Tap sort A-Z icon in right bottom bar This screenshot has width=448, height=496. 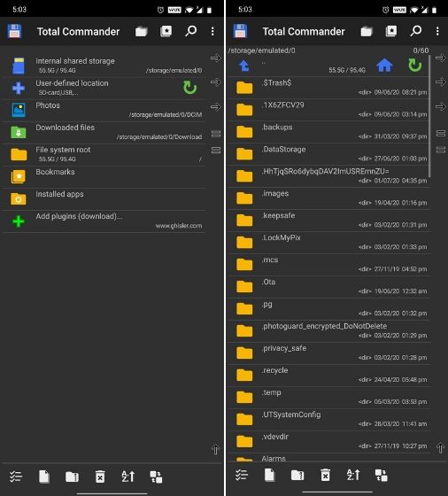point(353,475)
